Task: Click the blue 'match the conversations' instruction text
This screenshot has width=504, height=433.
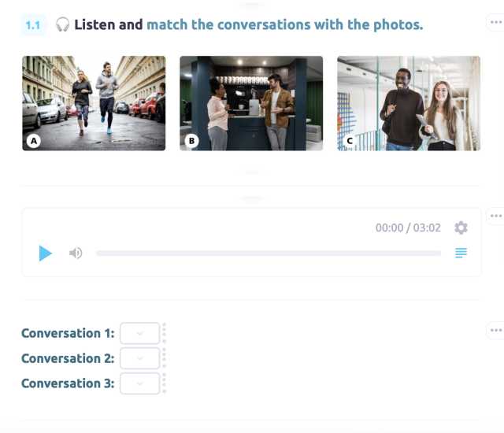Action: click(x=284, y=25)
